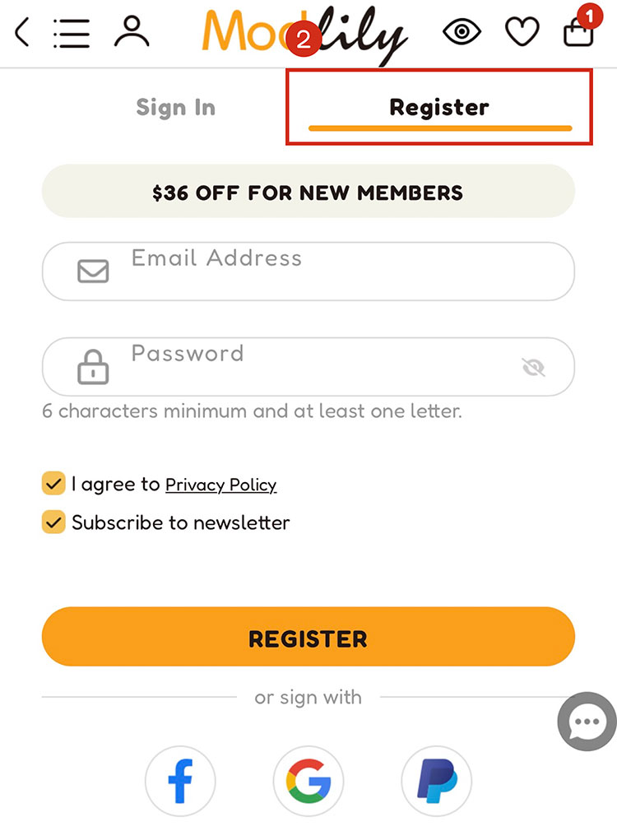Tap the back arrow icon
Screen dimensions: 617x840
click(23, 33)
